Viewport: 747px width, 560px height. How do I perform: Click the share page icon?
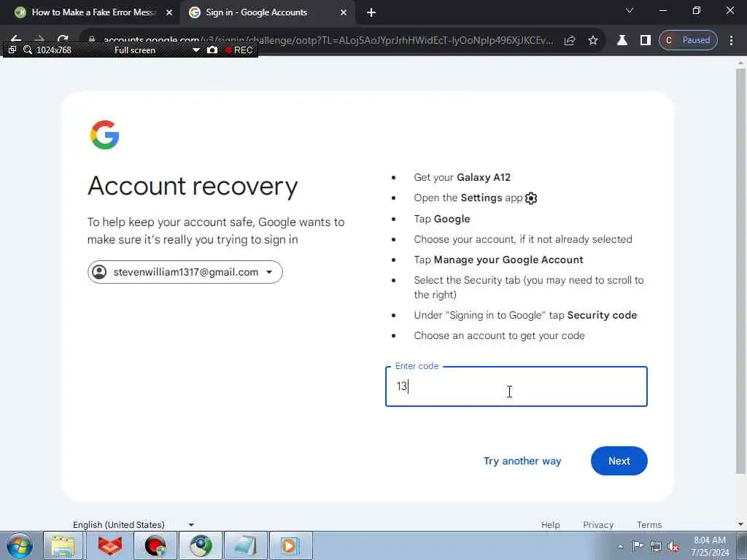570,41
